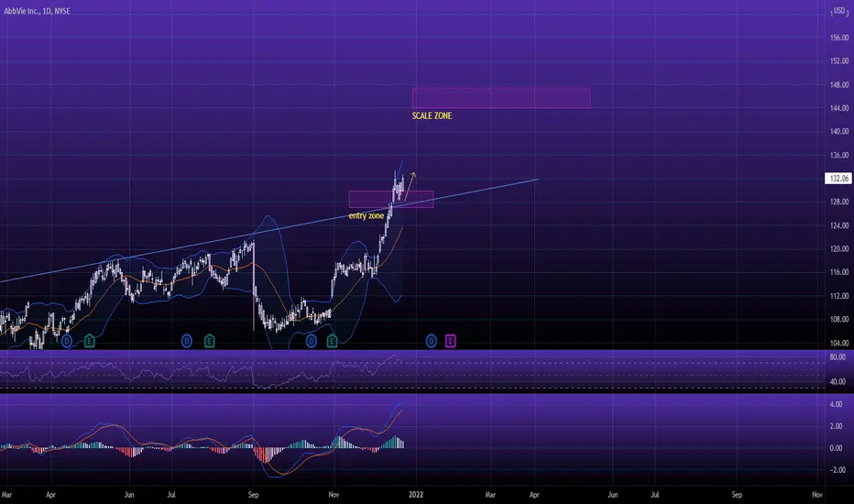854x504 pixels.
Task: Select the entry zone text label
Action: pyautogui.click(x=366, y=215)
